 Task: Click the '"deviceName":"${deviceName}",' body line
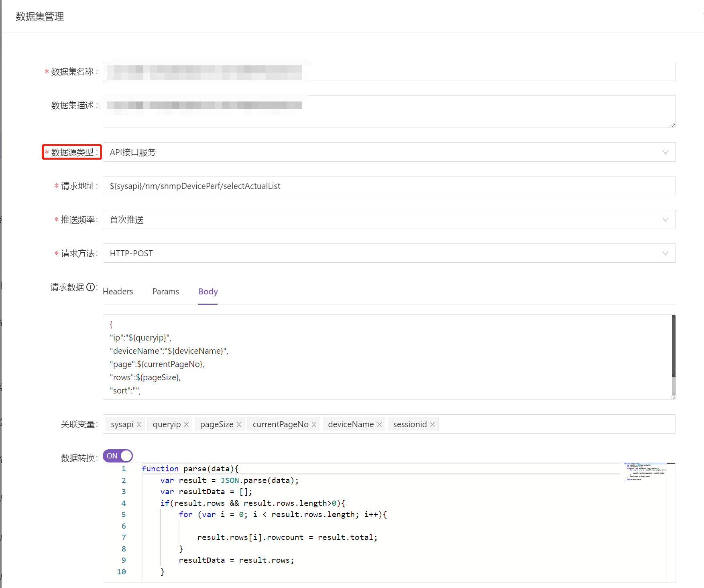click(169, 351)
